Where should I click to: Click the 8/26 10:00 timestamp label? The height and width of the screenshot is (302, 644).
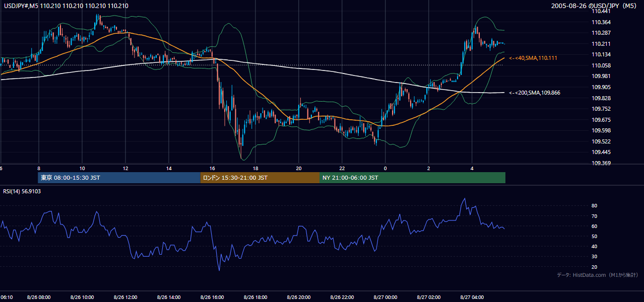coord(82,297)
